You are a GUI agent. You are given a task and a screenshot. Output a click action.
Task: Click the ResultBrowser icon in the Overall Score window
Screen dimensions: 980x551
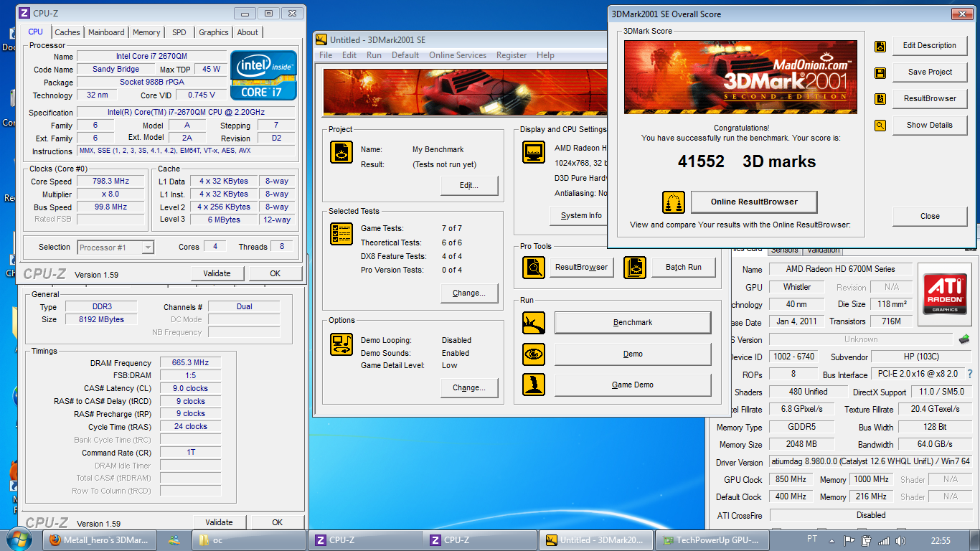(x=880, y=99)
